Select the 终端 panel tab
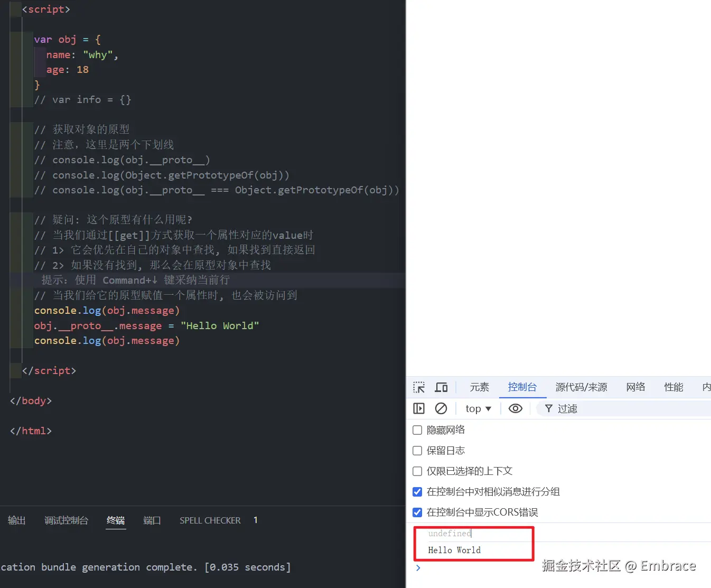 [x=116, y=520]
